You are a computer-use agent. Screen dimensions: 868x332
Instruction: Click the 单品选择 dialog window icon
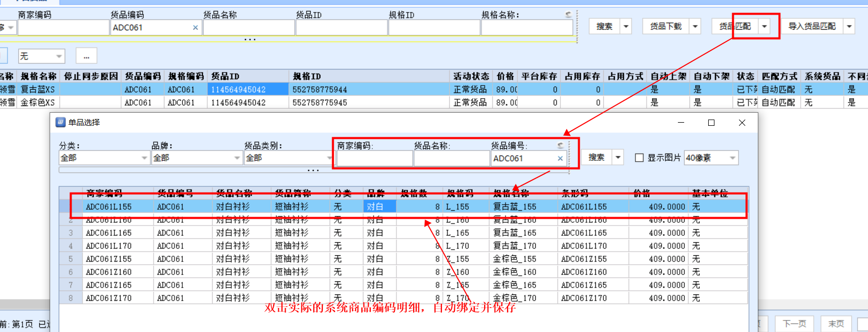(61, 122)
